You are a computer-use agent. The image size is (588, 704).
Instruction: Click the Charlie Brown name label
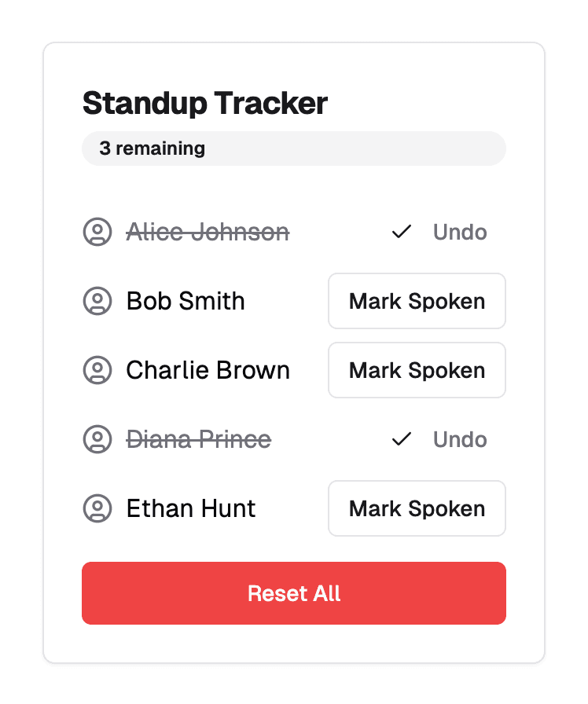pos(208,370)
